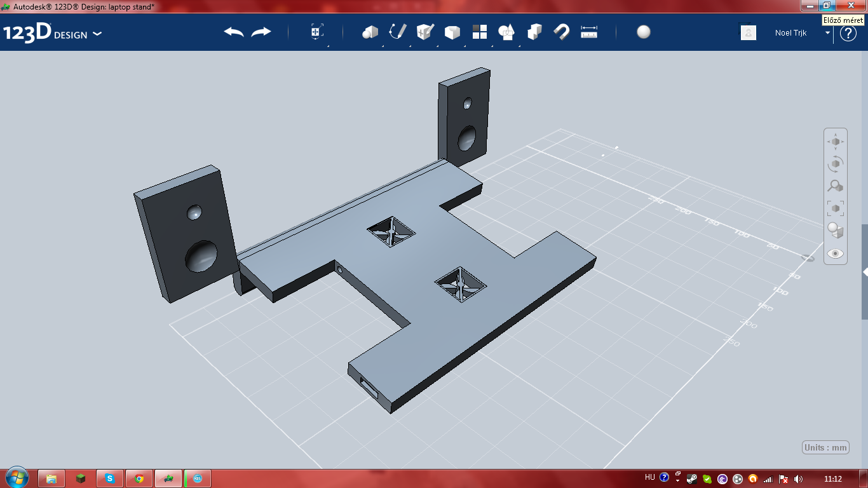Click the network signal tray icon
This screenshot has width=868, height=488.
[768, 478]
